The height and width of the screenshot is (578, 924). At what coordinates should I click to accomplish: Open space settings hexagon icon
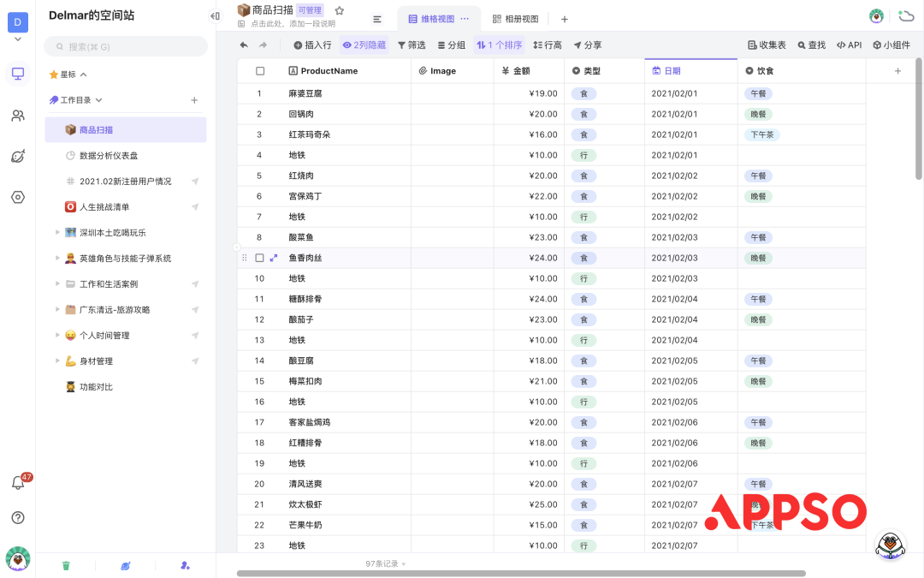(x=18, y=197)
